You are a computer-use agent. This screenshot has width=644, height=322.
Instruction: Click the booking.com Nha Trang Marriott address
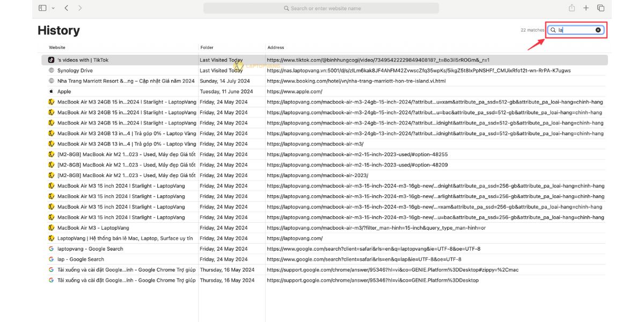pyautogui.click(x=356, y=81)
